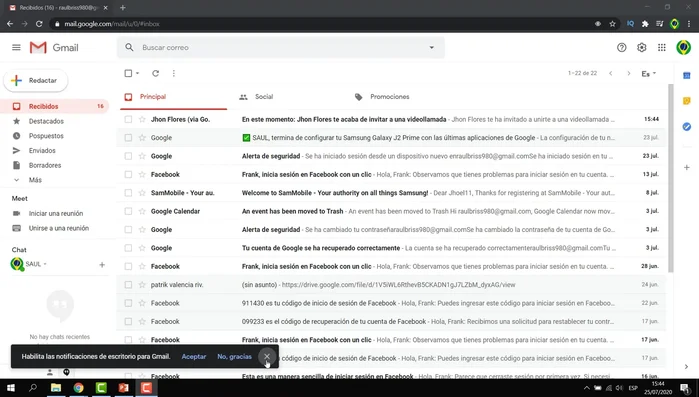Switch to the Social tab
The width and height of the screenshot is (699, 397).
[x=264, y=97]
